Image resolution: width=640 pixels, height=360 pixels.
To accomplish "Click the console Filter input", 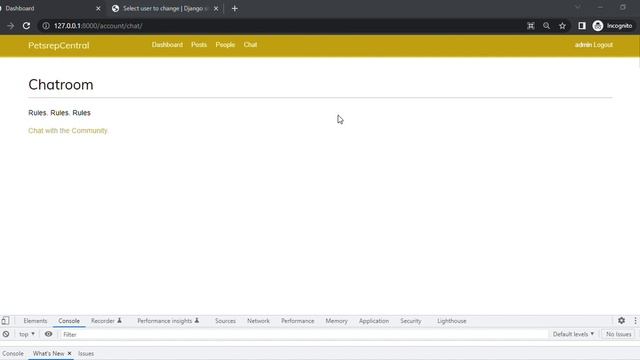I will coord(303,335).
